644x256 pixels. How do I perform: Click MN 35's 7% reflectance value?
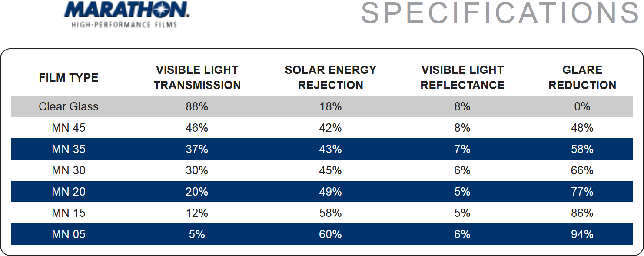(462, 149)
